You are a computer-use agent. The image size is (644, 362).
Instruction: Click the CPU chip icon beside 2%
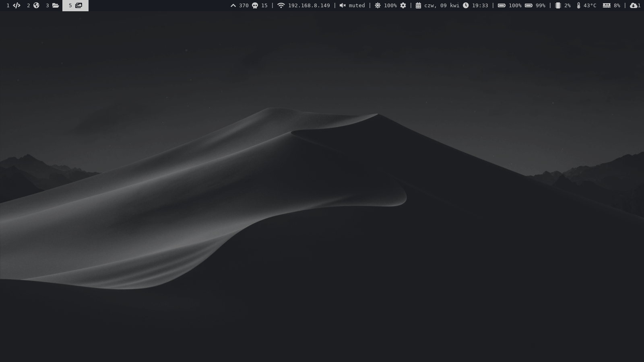coord(558,6)
